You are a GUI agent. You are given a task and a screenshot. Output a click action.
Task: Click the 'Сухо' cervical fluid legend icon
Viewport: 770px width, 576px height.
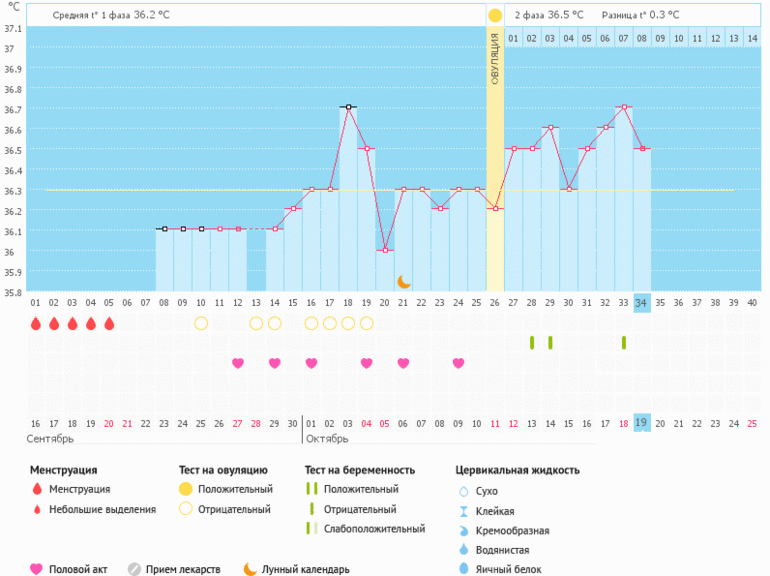(x=462, y=491)
